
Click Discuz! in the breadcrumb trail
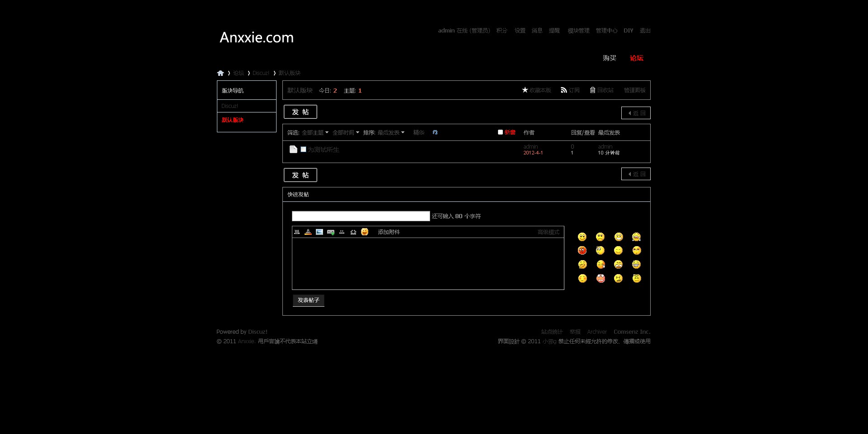tap(261, 73)
